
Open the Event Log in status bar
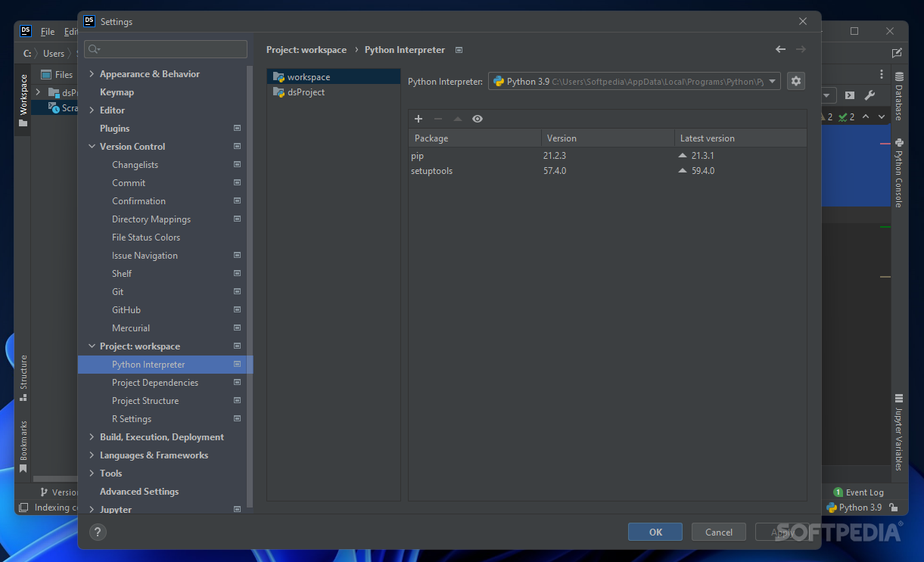[x=858, y=492]
